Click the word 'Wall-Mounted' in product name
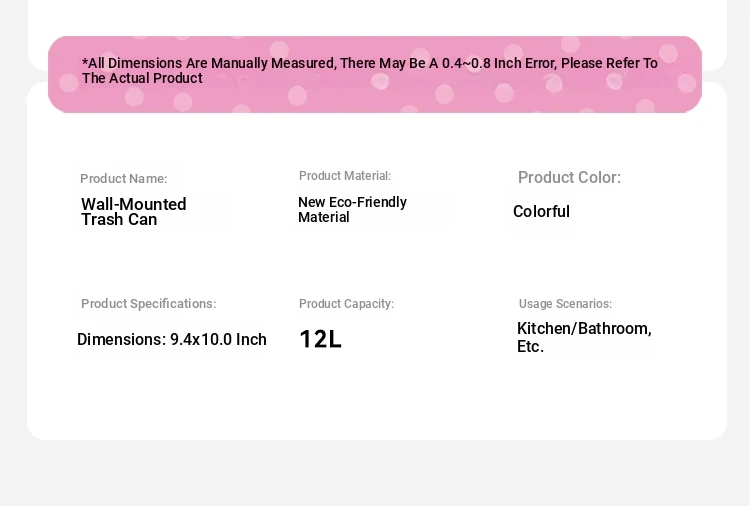 pos(133,204)
